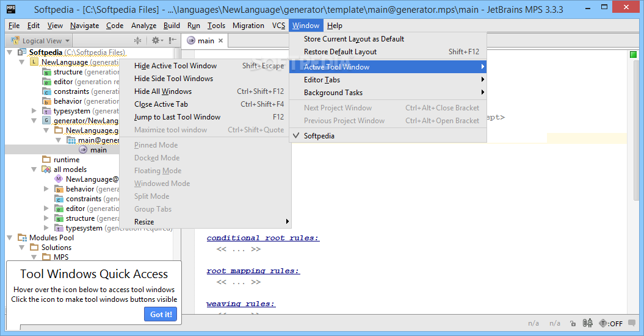Click the green status square in editor corner
This screenshot has width=644, height=336.
point(633,54)
